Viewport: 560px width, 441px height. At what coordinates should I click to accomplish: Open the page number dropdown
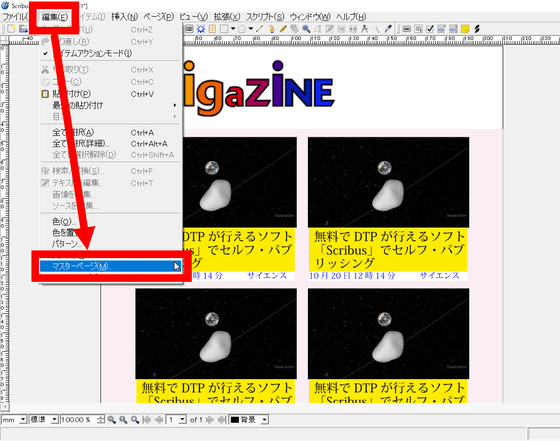(x=182, y=420)
